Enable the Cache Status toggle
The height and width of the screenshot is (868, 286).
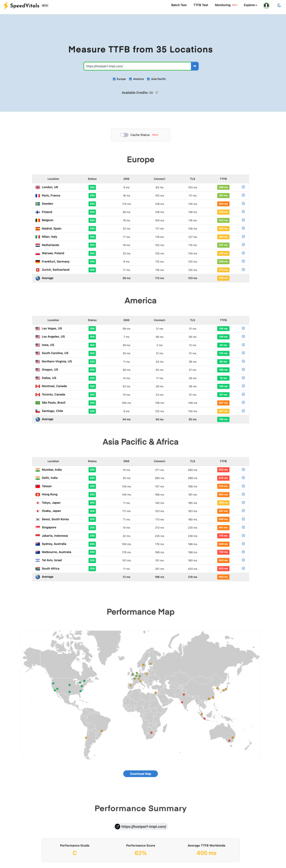click(124, 135)
